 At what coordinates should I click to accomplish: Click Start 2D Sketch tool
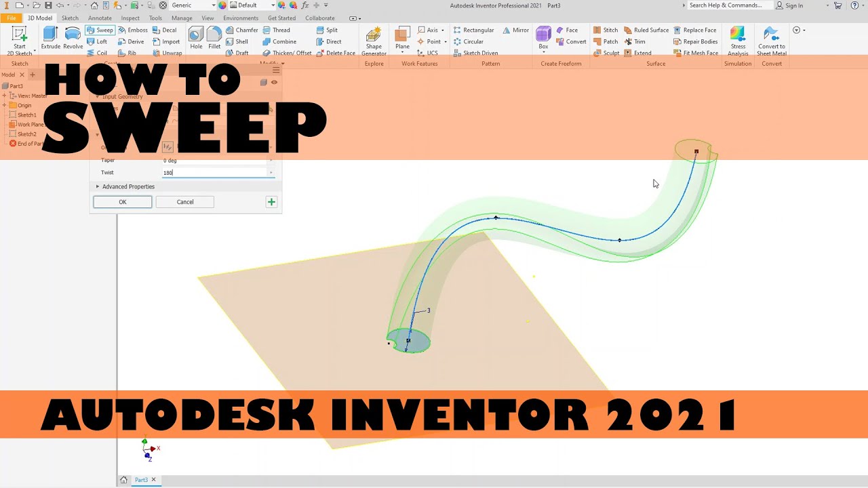(19, 41)
